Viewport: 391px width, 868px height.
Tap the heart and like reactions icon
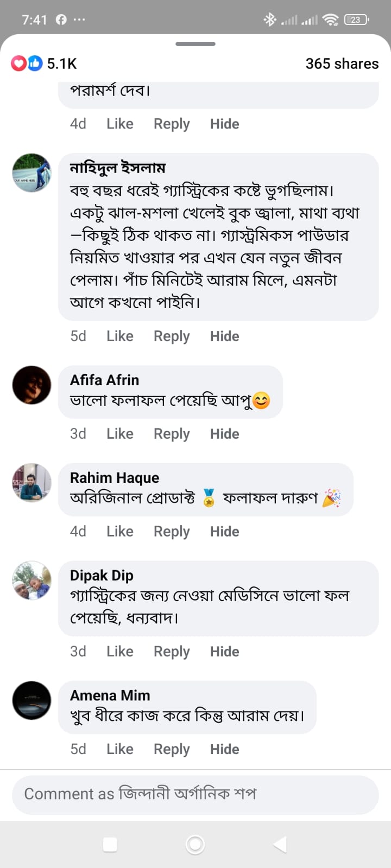coord(27,63)
